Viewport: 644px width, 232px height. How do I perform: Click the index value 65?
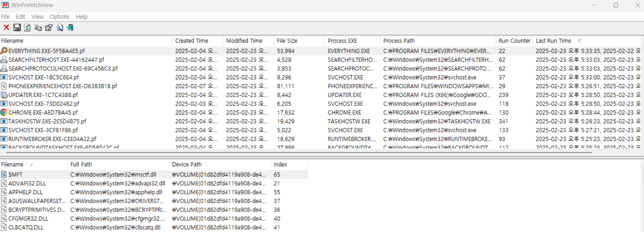point(277,175)
